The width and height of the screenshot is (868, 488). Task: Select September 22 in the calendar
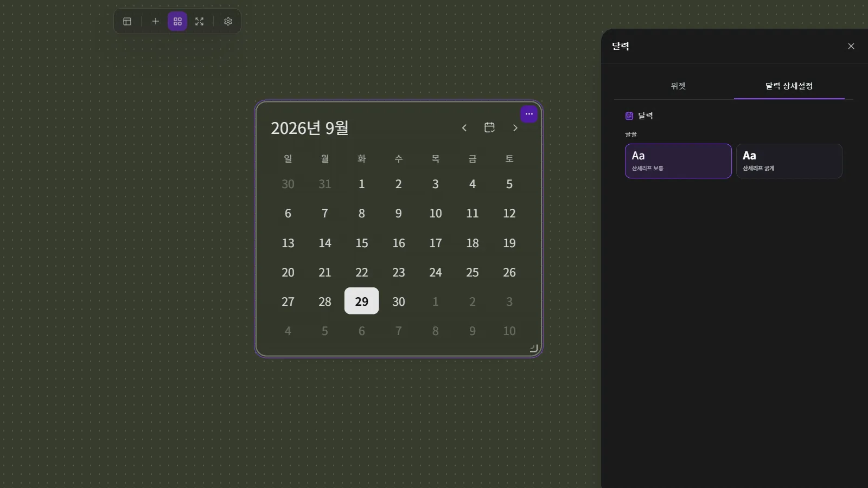(x=362, y=272)
